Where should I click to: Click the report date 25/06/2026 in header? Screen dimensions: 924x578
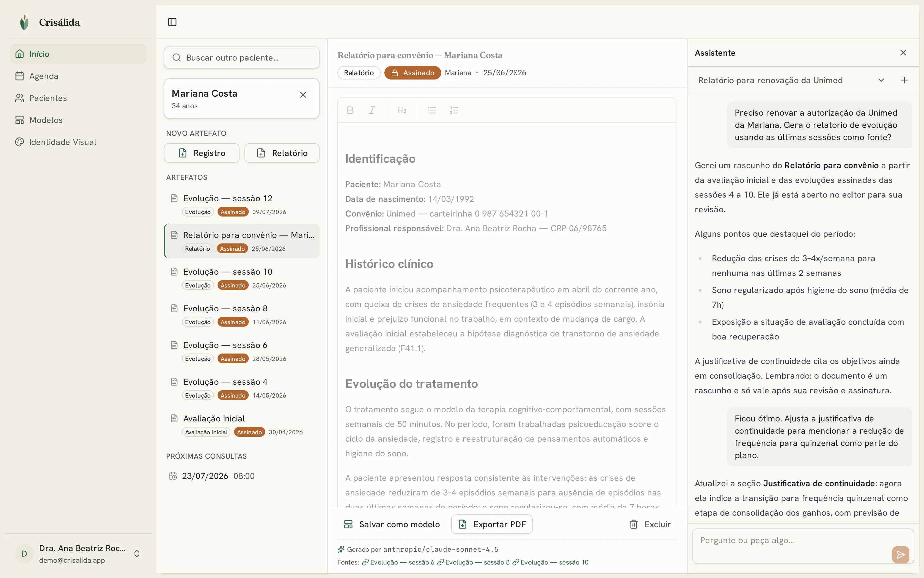[504, 73]
